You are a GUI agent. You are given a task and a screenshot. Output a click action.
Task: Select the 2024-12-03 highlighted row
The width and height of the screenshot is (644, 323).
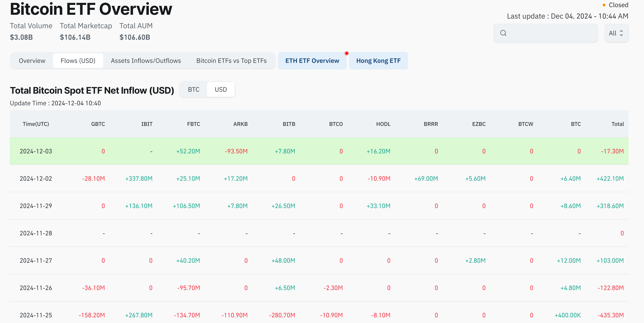36,151
